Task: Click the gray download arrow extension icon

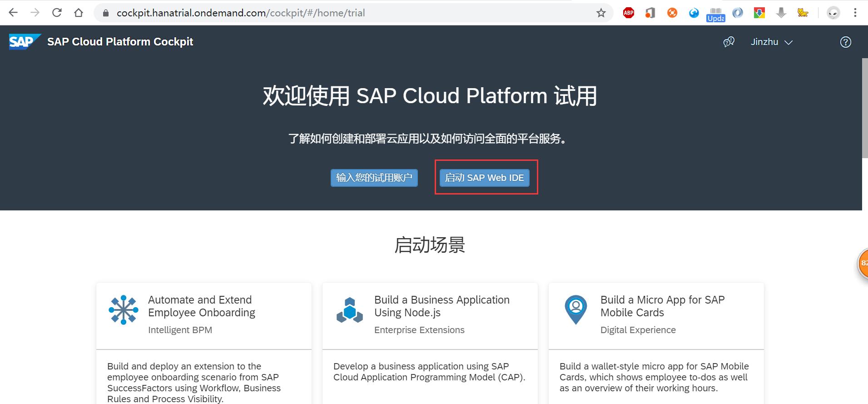Action: pos(781,13)
